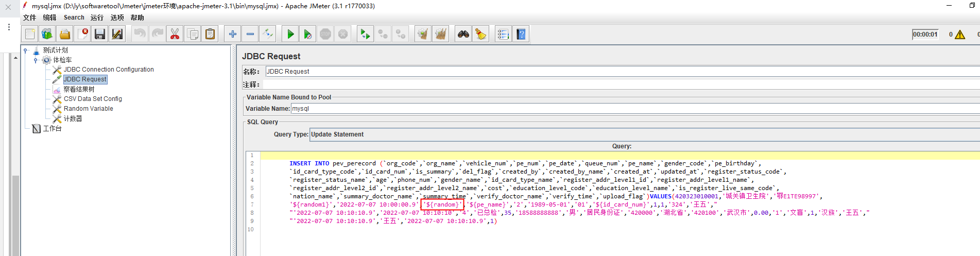The width and height of the screenshot is (980, 256).
Task: Click the Variable Name field containing mysql
Action: tap(635, 109)
